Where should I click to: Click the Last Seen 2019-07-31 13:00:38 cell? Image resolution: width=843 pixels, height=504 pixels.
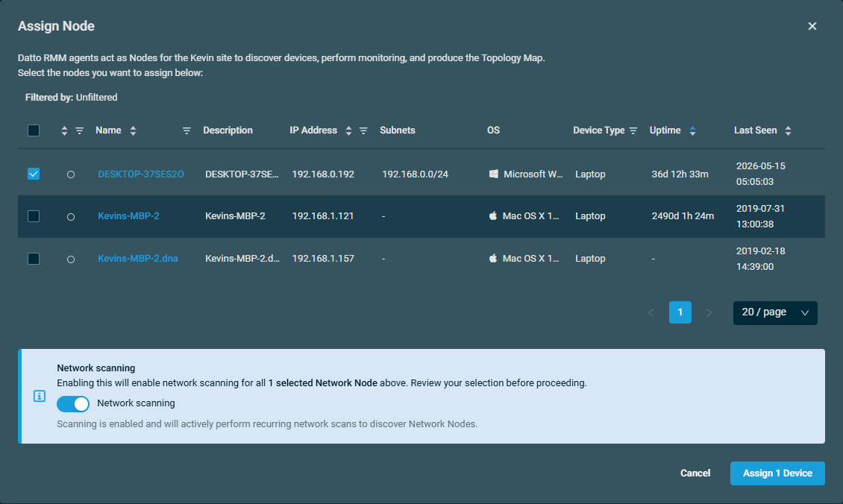pos(760,216)
